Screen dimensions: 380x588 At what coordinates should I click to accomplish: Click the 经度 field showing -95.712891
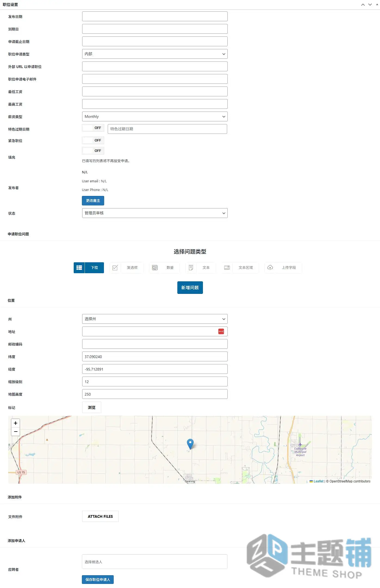pyautogui.click(x=155, y=369)
